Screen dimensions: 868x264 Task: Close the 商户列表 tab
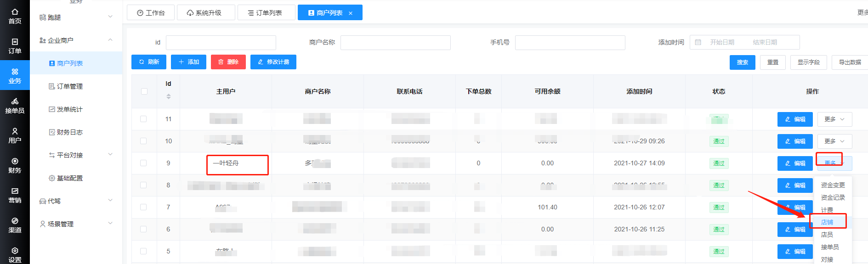[351, 13]
